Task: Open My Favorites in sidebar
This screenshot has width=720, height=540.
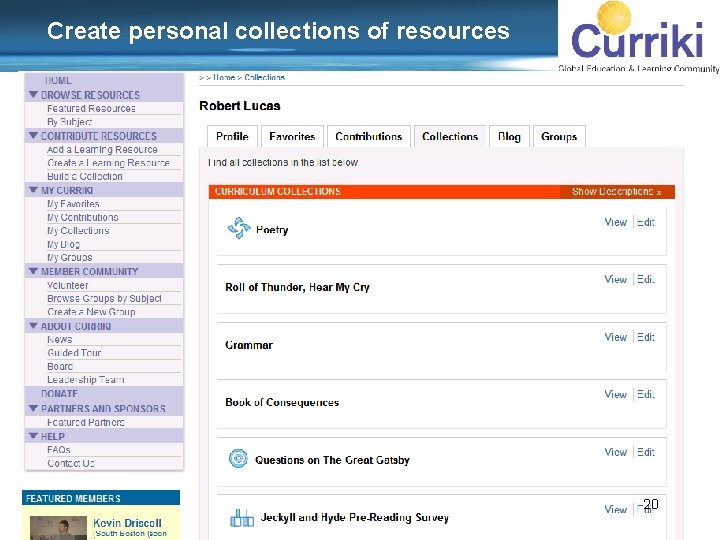Action: (x=73, y=203)
